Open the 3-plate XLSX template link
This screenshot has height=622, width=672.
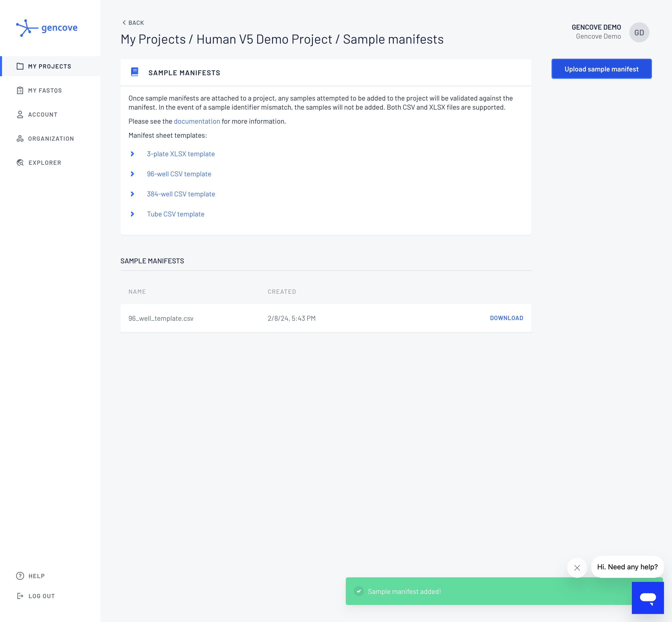click(x=181, y=154)
